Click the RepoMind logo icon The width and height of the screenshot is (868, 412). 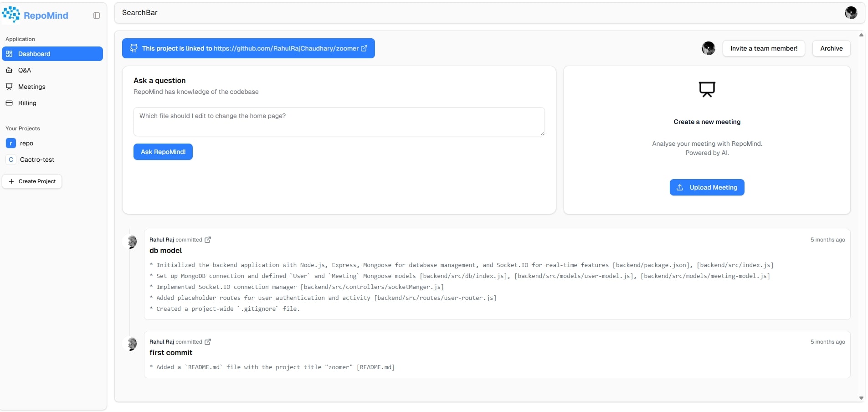11,14
